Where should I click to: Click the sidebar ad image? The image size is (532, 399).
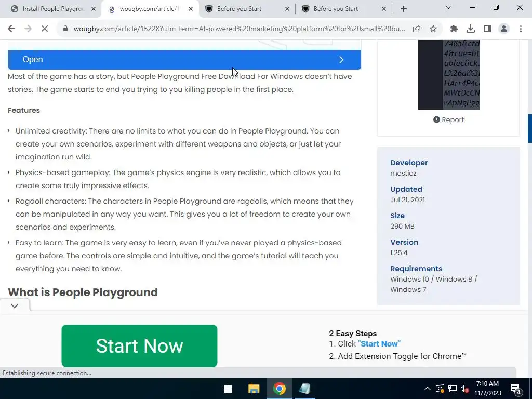click(448, 75)
